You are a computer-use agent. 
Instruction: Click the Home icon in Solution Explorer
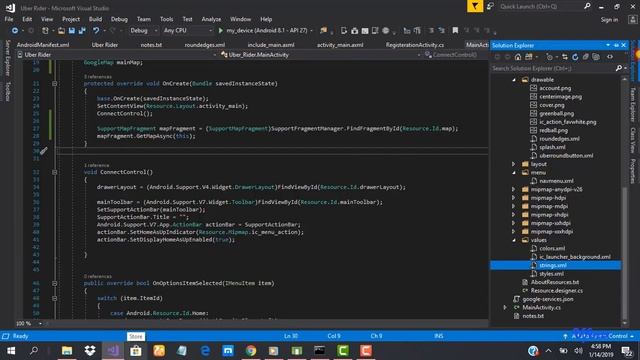click(x=518, y=57)
